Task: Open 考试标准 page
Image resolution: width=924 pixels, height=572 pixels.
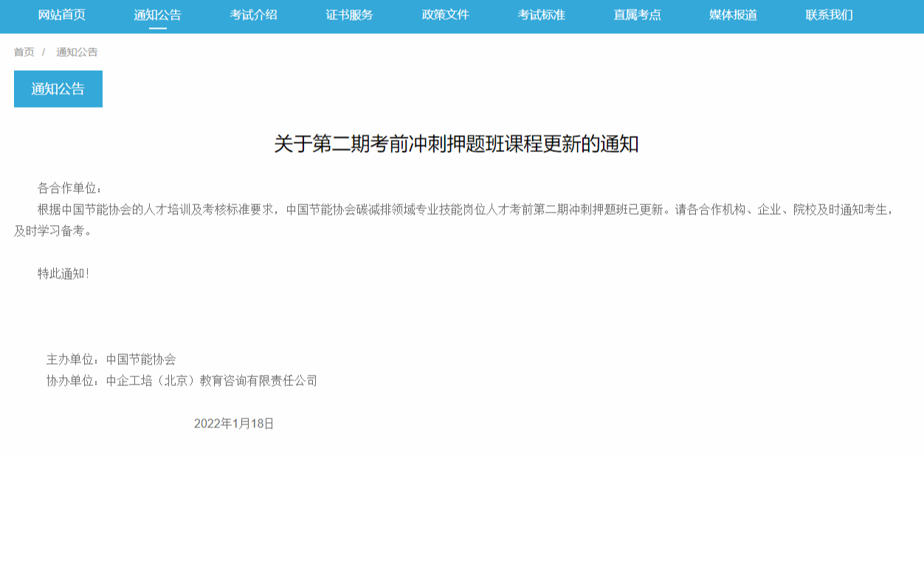Action: click(x=542, y=15)
